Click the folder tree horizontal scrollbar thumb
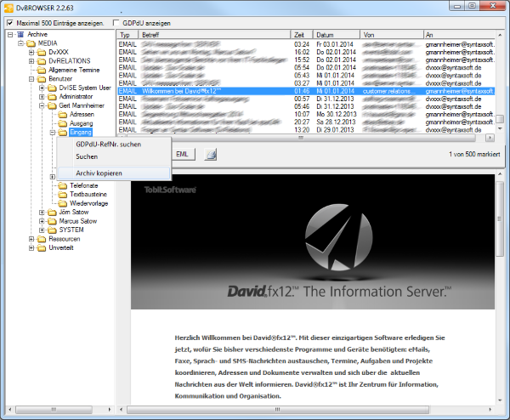Image resolution: width=510 pixels, height=420 pixels. pos(54,409)
